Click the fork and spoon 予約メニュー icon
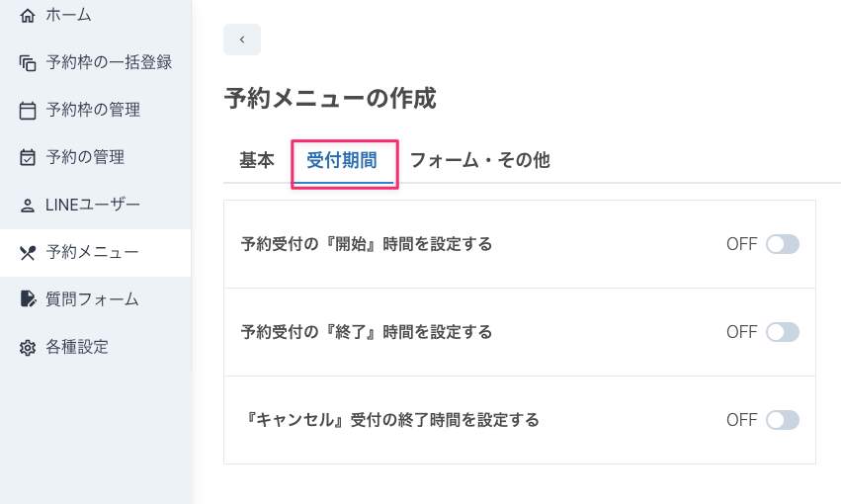This screenshot has height=504, width=841. (x=28, y=253)
